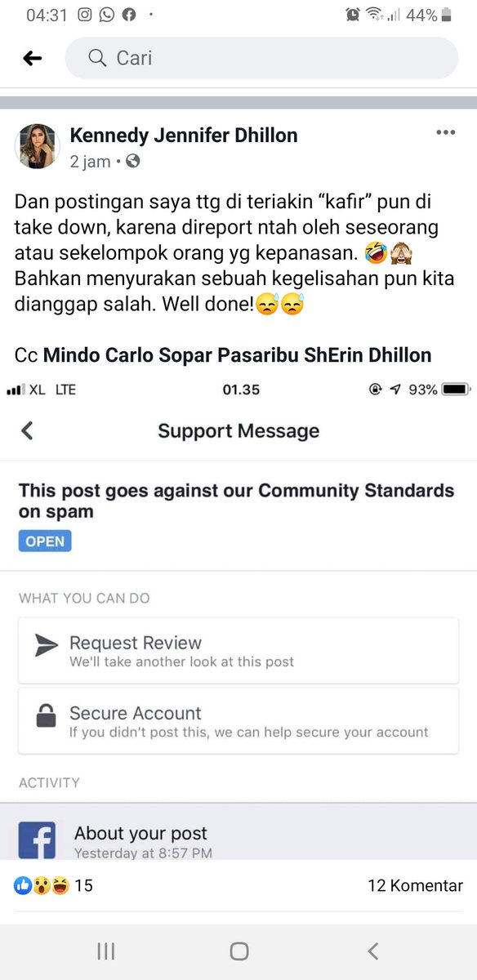Select Secure Account option
Viewport: 477px width, 980px height.
click(238, 720)
